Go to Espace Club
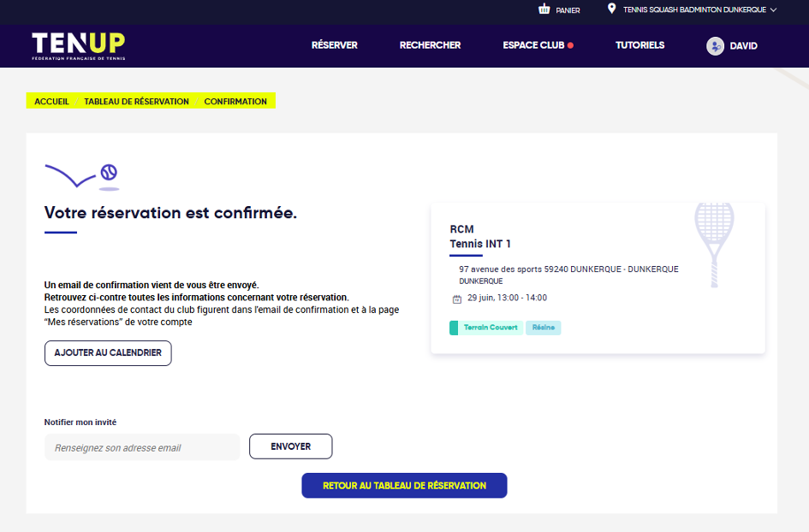 click(532, 45)
